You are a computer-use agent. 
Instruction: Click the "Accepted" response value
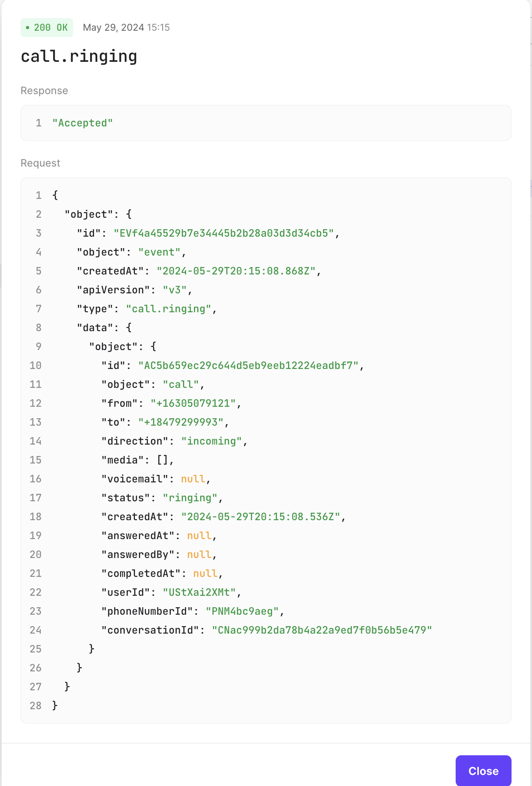(x=83, y=123)
